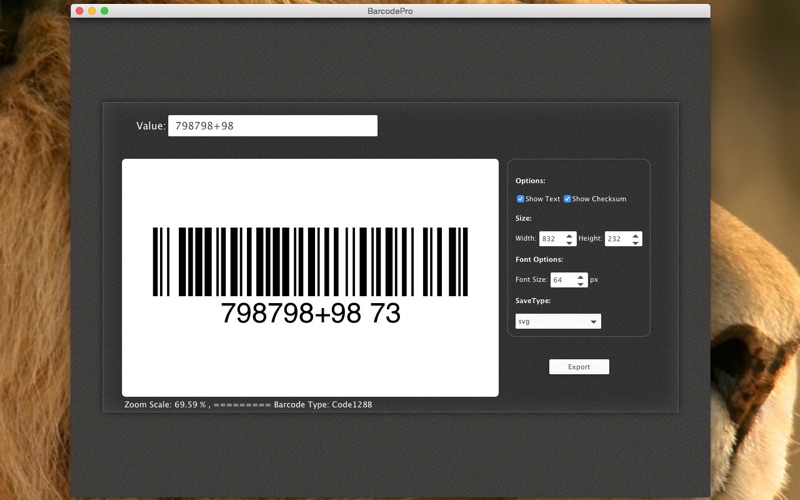The image size is (800, 500).
Task: Open the SaveType svg dropdown
Action: [x=558, y=321]
